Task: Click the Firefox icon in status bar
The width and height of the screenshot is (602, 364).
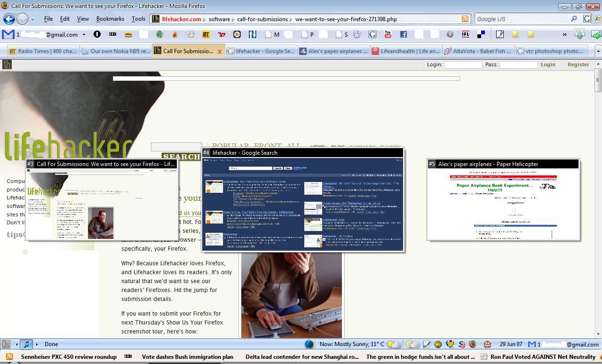Action: pos(473,344)
